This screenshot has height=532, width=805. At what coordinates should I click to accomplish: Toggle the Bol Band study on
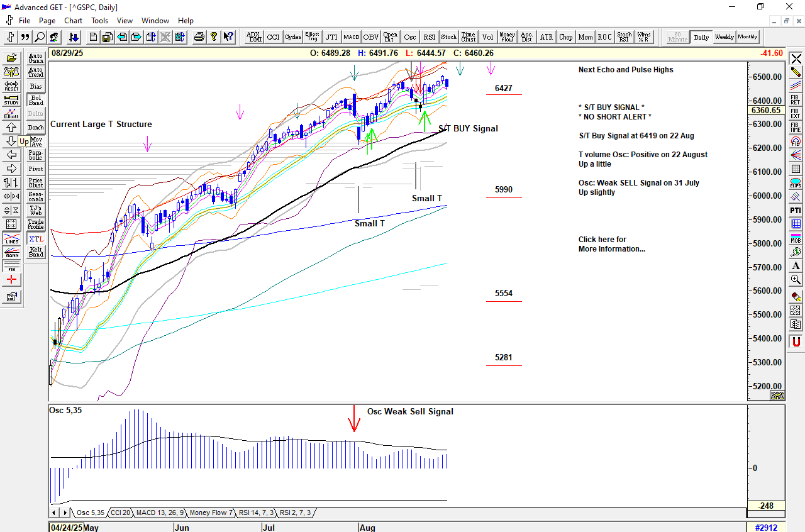tap(36, 100)
